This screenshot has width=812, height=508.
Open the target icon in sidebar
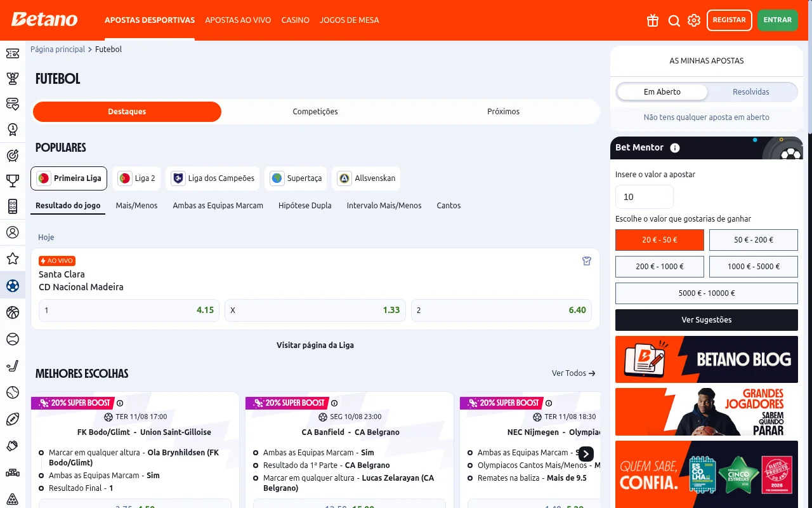pos(13,156)
